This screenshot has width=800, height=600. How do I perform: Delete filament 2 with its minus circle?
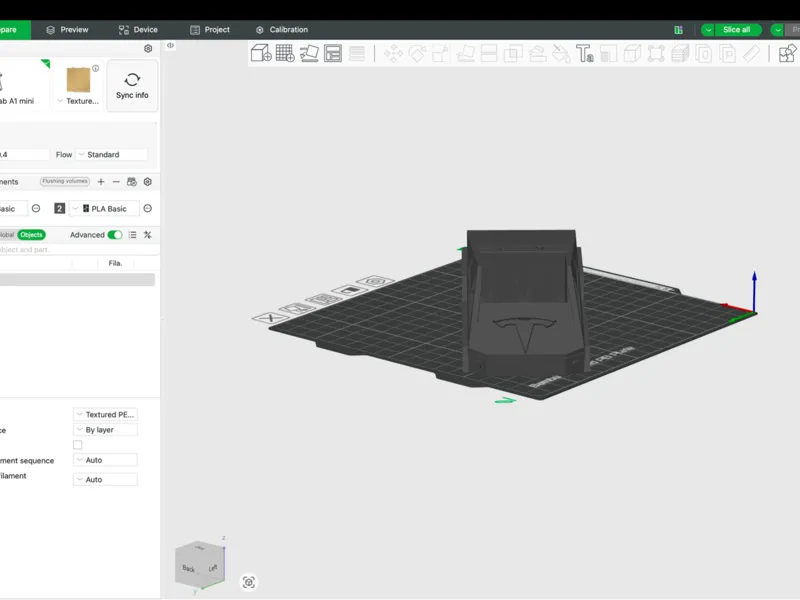(147, 208)
